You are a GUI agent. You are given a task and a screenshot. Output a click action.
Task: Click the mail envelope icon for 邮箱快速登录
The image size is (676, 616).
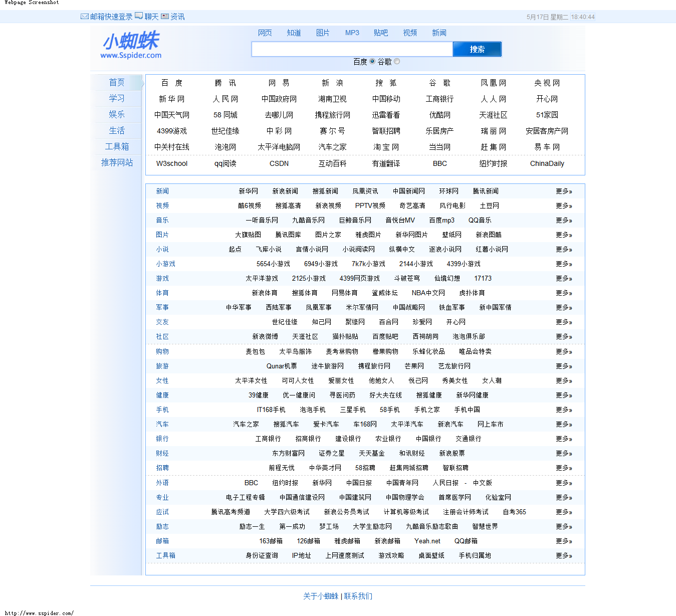(x=85, y=17)
